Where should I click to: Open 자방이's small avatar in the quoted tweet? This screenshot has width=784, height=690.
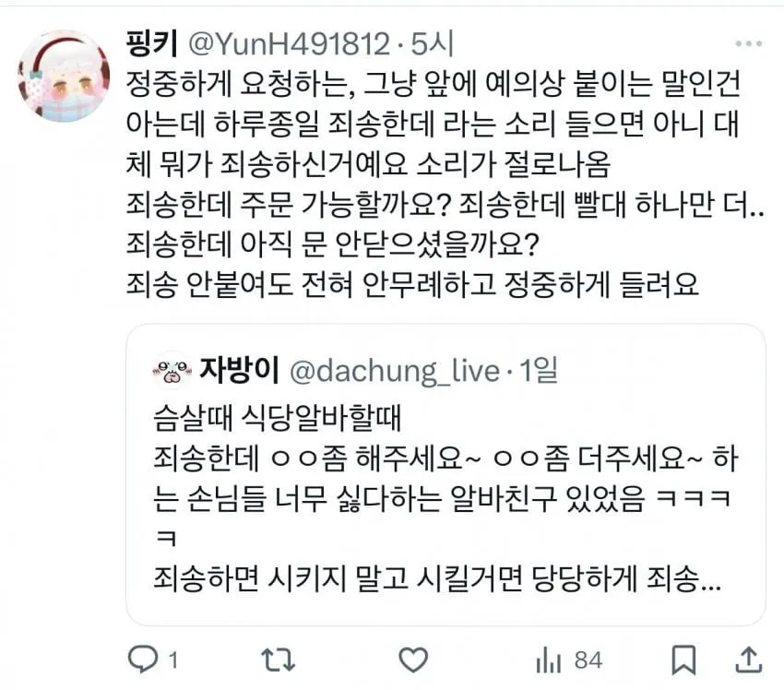(172, 371)
